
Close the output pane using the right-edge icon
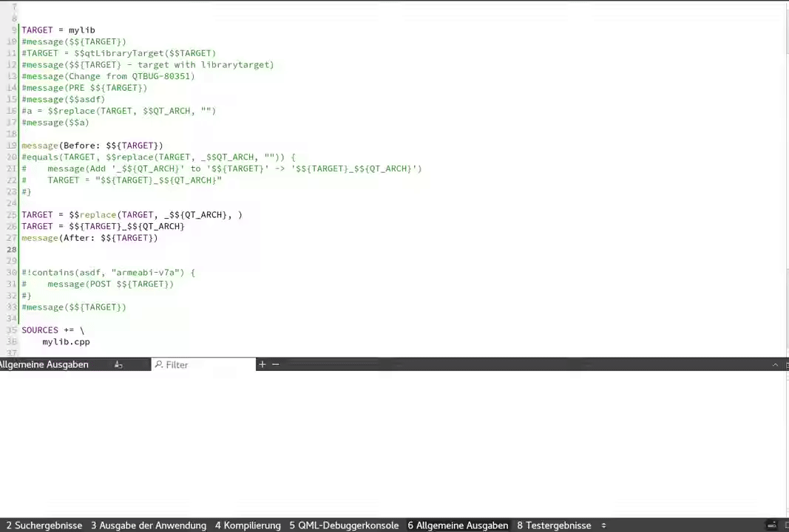pos(786,365)
